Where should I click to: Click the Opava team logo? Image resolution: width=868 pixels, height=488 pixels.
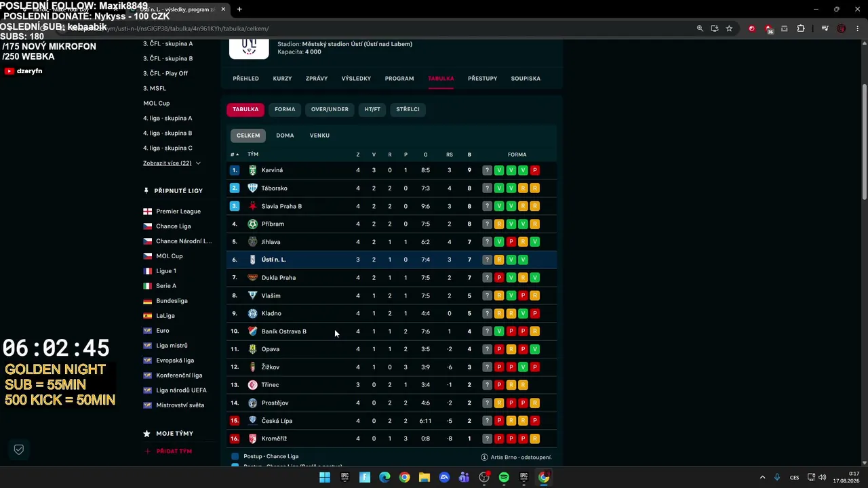(253, 349)
